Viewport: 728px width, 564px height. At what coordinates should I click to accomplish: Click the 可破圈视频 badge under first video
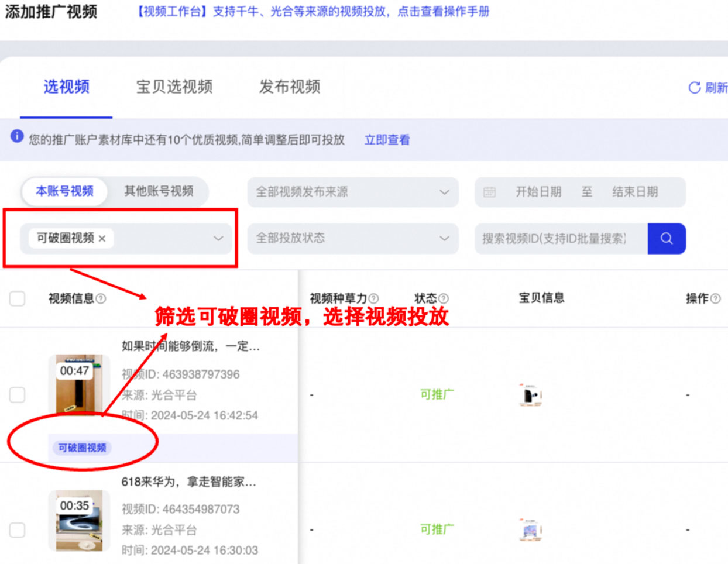pos(82,448)
